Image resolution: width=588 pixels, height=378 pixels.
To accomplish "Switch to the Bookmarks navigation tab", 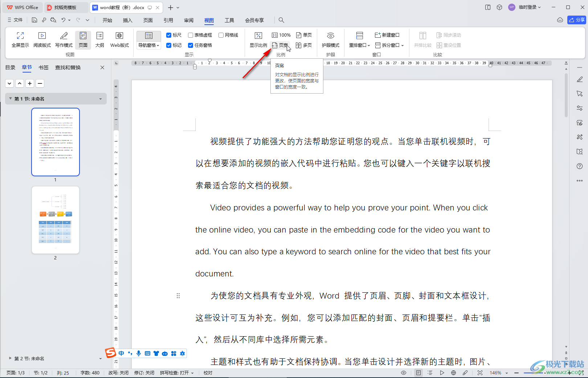I will 44,67.
